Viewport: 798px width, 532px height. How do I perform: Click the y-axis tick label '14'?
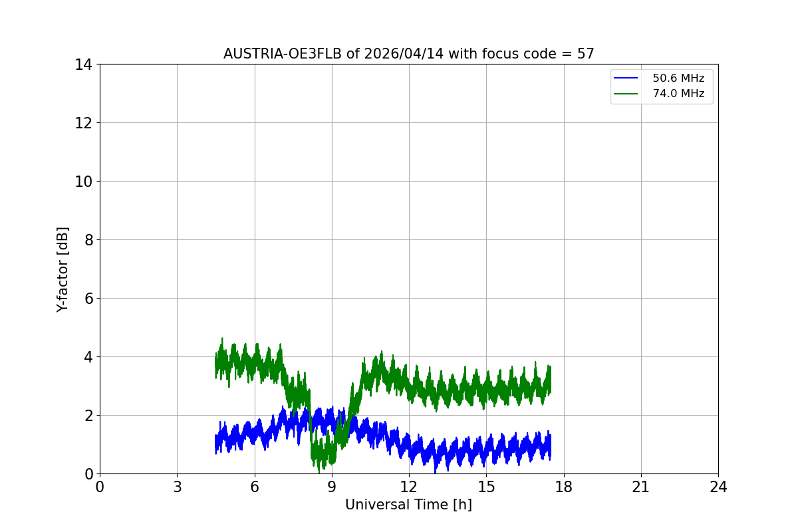coord(83,65)
